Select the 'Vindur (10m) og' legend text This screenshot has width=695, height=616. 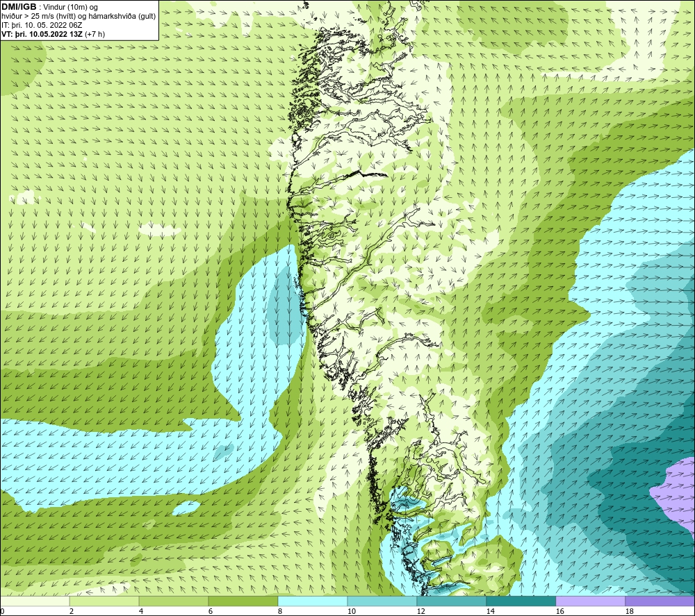click(71, 8)
